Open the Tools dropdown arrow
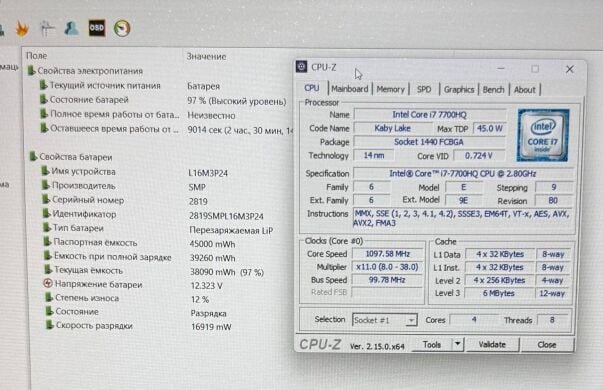603x390 pixels. pyautogui.click(x=458, y=344)
